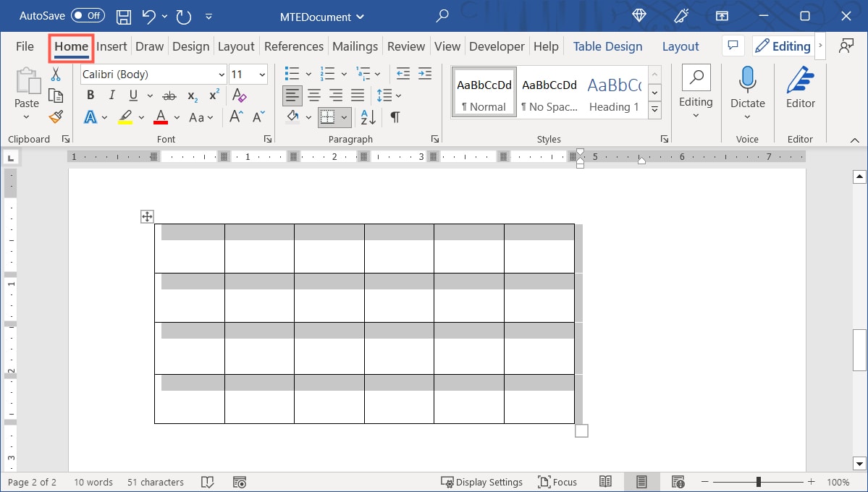Toggle paragraph marks visibility
The width and height of the screenshot is (868, 492).
click(x=395, y=117)
